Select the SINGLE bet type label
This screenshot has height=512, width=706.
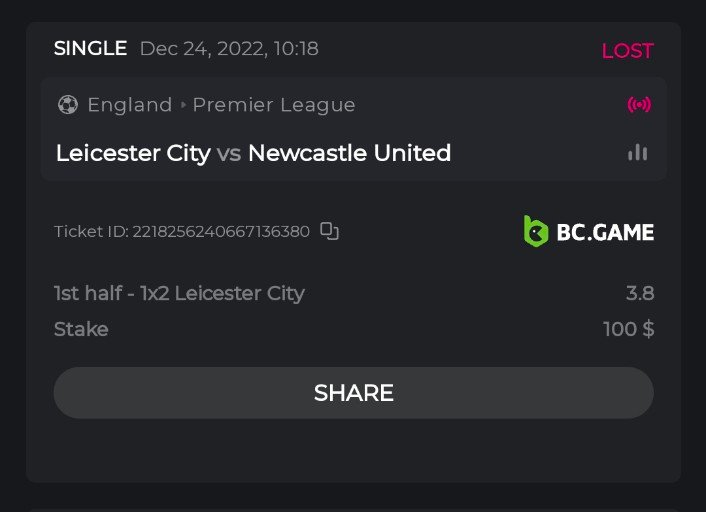[x=90, y=48]
